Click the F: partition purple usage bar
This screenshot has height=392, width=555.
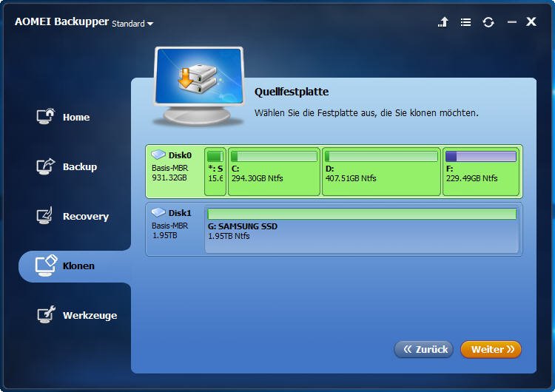pyautogui.click(x=481, y=156)
